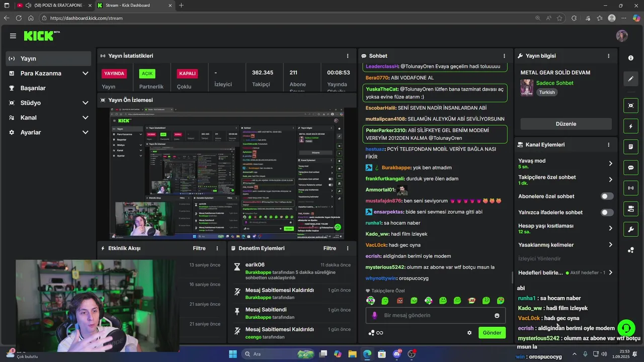Image resolution: width=644 pixels, height=362 pixels.
Task: Open the hamburger menu beside Kick logo
Action: coord(13,36)
